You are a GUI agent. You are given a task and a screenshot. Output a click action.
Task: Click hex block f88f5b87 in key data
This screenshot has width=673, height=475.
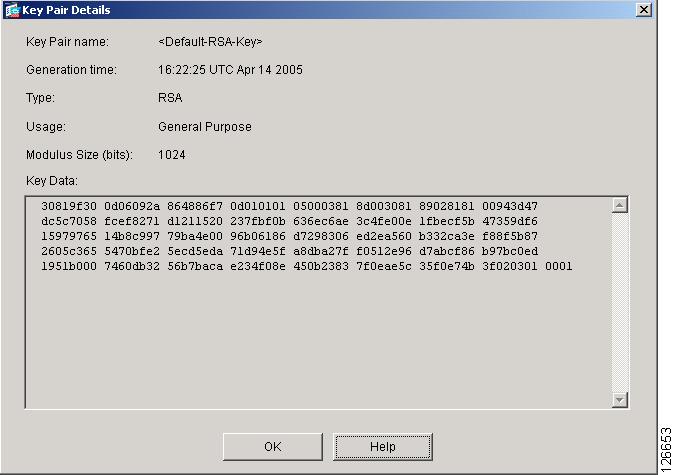coord(510,236)
